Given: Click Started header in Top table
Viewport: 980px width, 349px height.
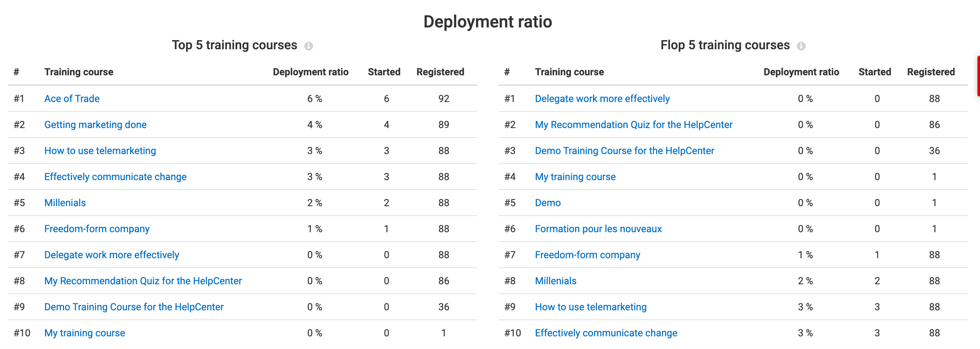Looking at the screenshot, I should [x=384, y=72].
